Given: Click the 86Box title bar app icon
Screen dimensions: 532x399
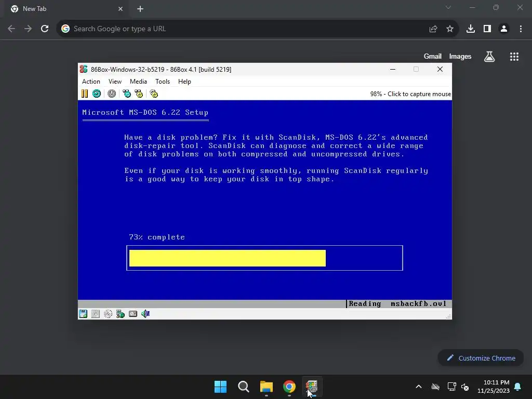Looking at the screenshot, I should pyautogui.click(x=84, y=69).
